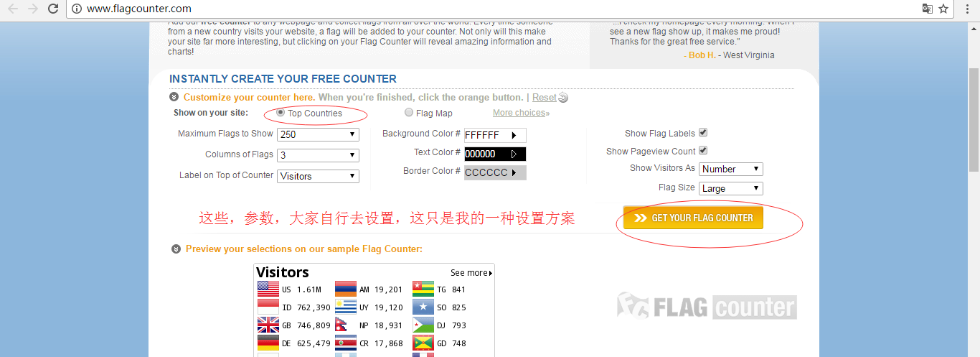This screenshot has height=357, width=980.
Task: Click the GB Union Jack flag
Action: pyautogui.click(x=268, y=325)
